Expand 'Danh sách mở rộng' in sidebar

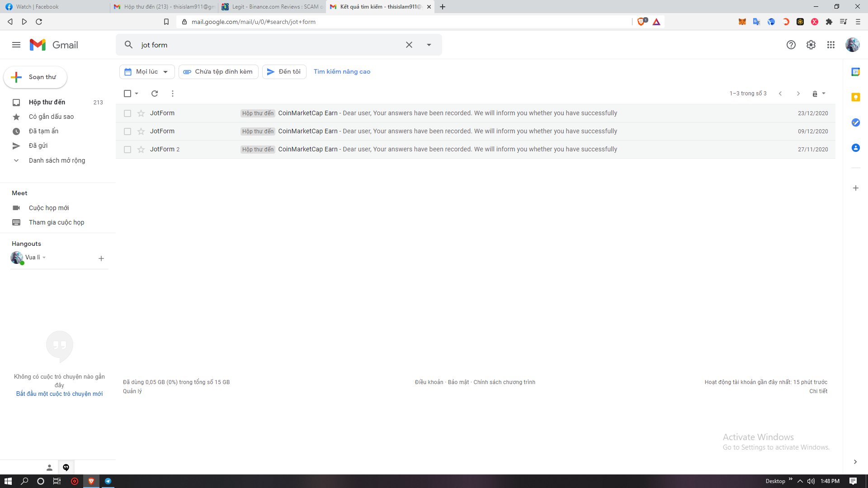pyautogui.click(x=57, y=160)
